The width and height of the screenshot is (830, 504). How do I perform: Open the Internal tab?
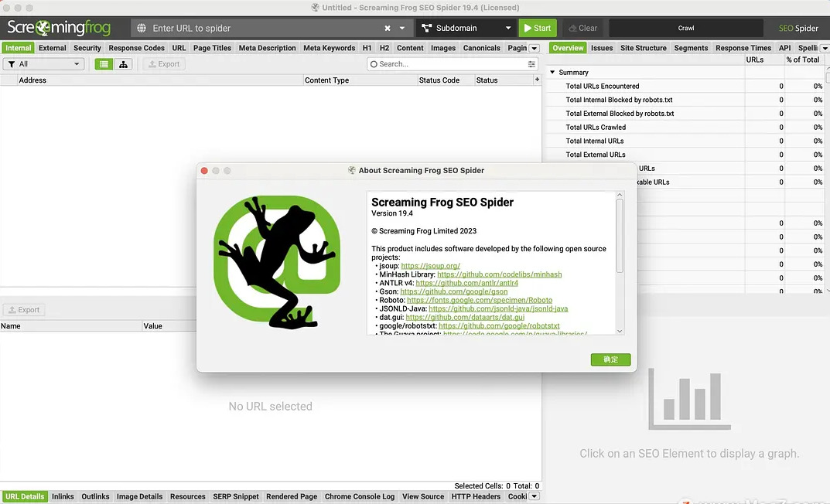coord(18,48)
